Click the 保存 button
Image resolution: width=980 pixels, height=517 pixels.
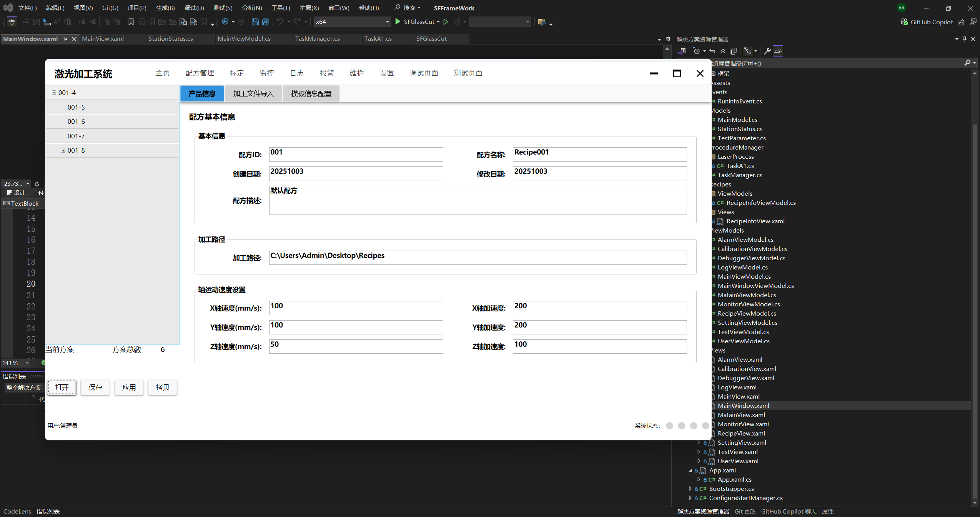(95, 387)
